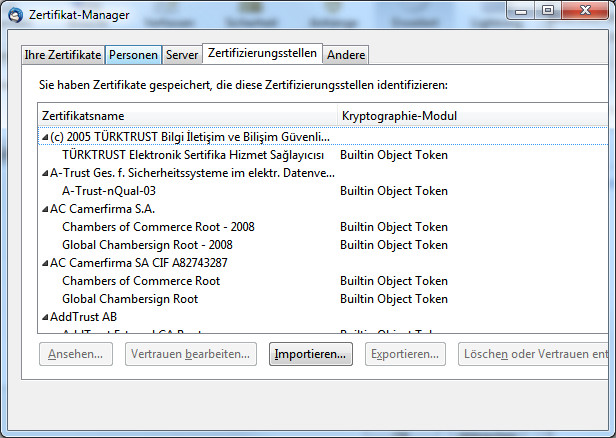616x438 pixels.
Task: Select the AddTrust AB row text
Action: tap(83, 317)
